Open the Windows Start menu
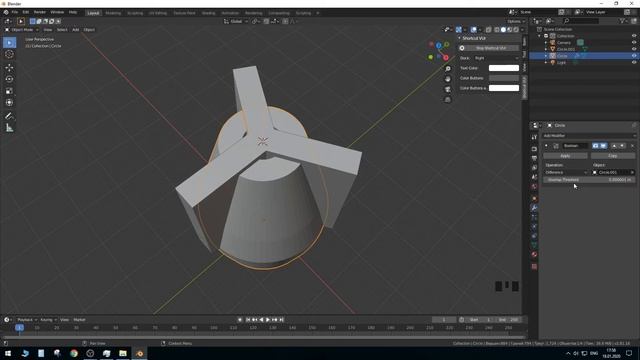 (x=8, y=353)
